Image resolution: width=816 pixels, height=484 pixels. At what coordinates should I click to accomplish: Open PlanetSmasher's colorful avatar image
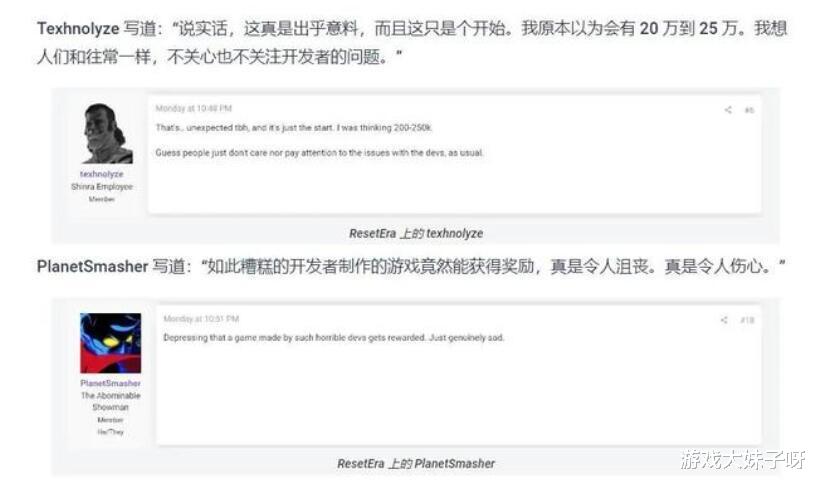coord(110,343)
